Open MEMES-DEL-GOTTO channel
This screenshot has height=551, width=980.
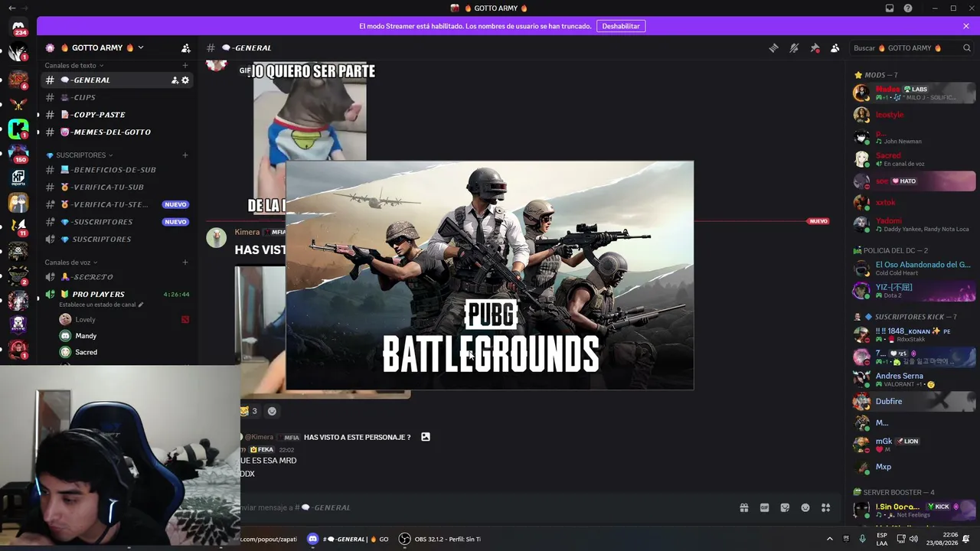point(117,132)
